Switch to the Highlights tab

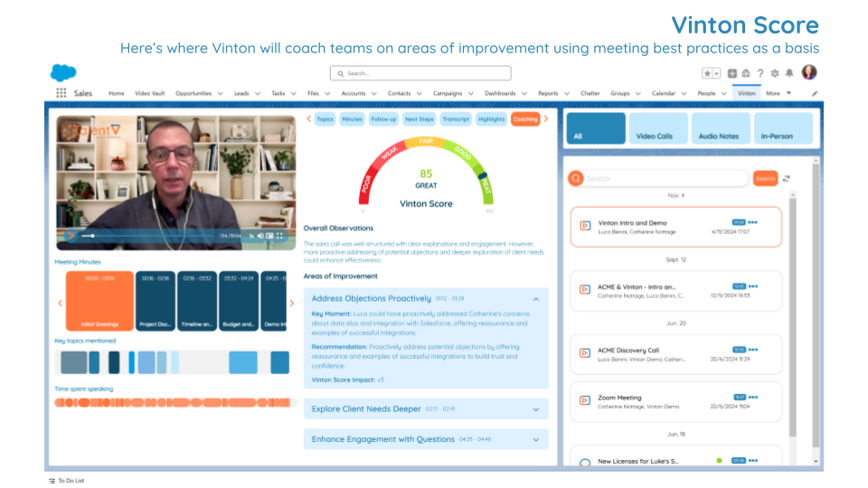point(492,119)
